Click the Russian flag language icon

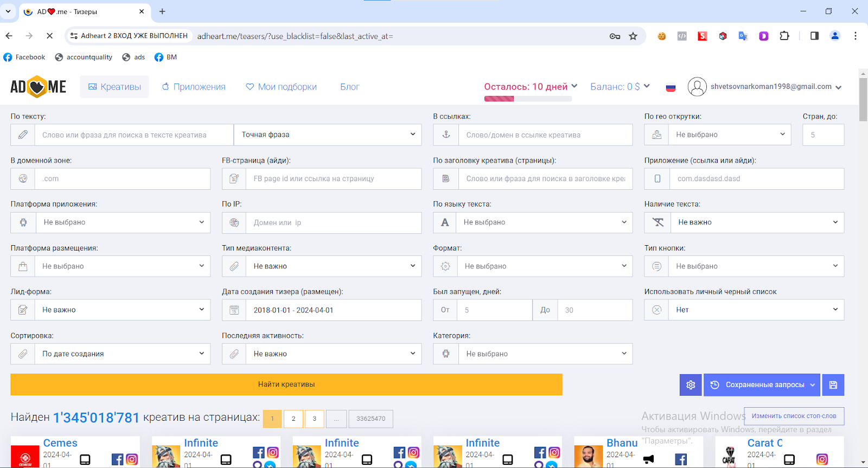671,87
